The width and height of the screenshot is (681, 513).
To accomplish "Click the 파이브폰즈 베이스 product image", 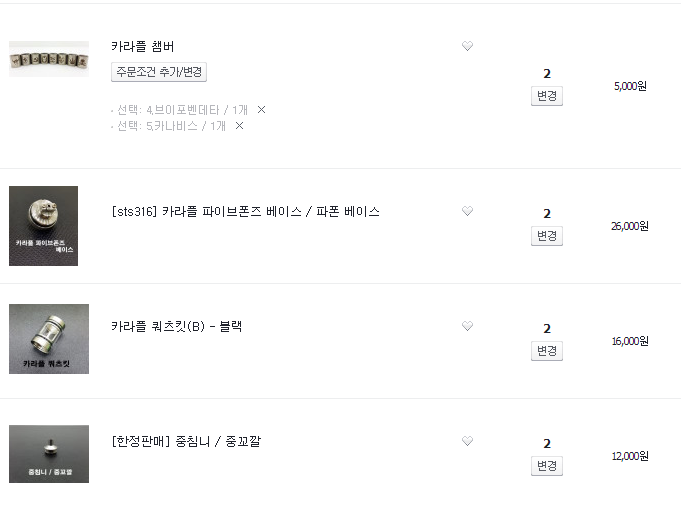I will [43, 226].
